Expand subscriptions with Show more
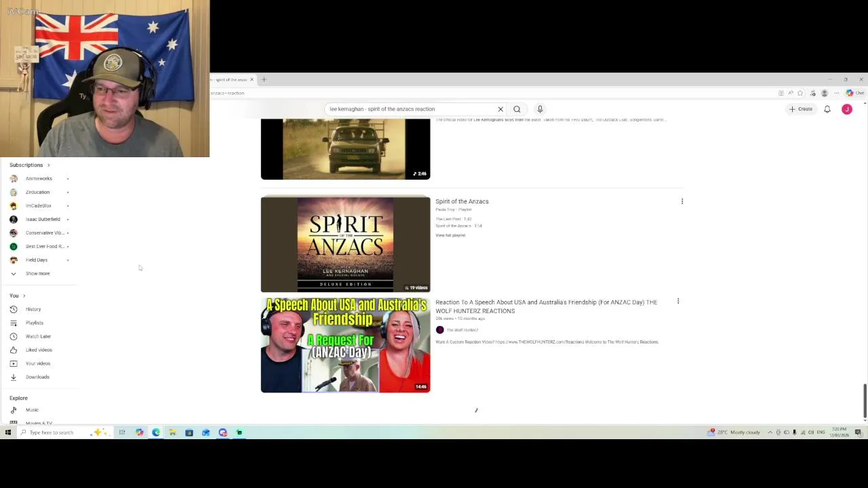This screenshot has height=488, width=868. [37, 273]
